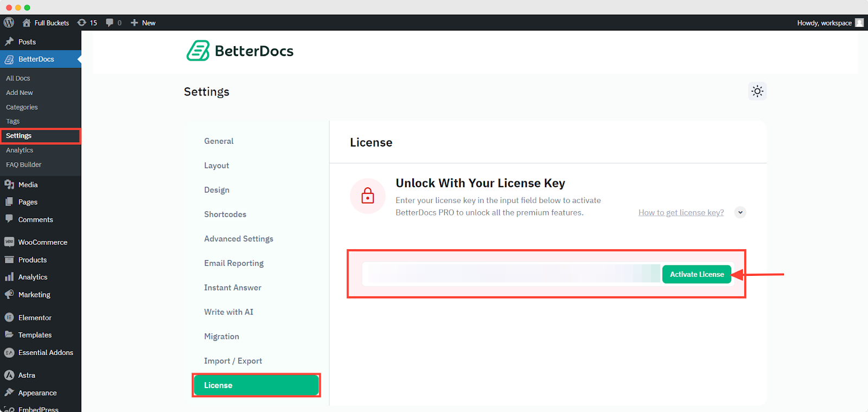Click the plus New icon in admin bar

pos(135,23)
